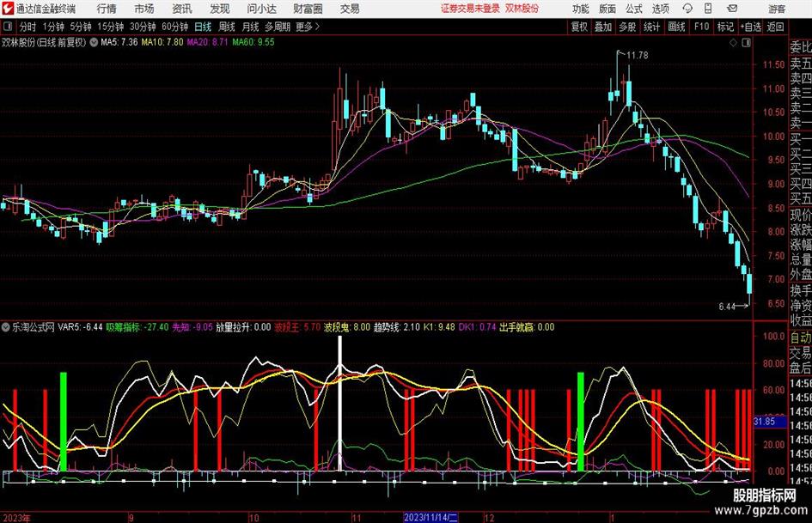Click the 乐淘公式网 indicator name
The height and width of the screenshot is (523, 812).
(34, 327)
